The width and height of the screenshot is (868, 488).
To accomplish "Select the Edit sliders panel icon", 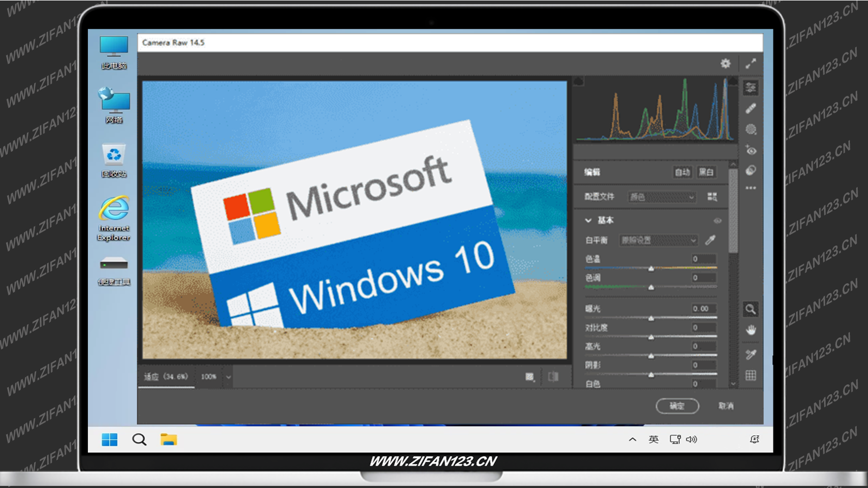I will [751, 88].
